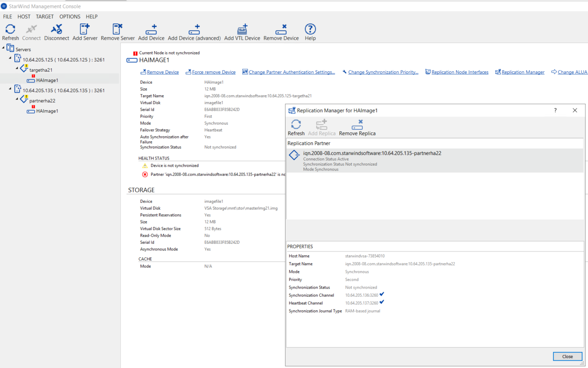Viewport: 588px width, 368px height.
Task: Click the warning icon next to Device is not synchronized
Action: click(x=145, y=166)
